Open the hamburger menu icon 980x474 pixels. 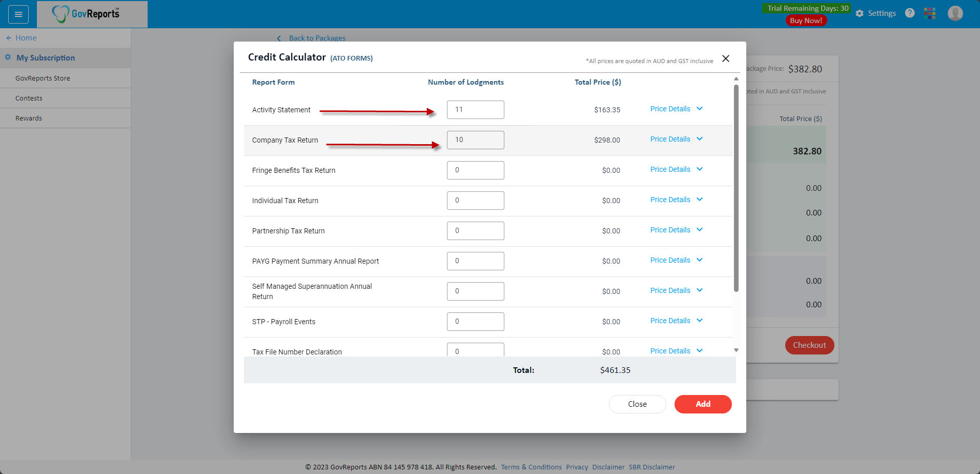pos(18,14)
